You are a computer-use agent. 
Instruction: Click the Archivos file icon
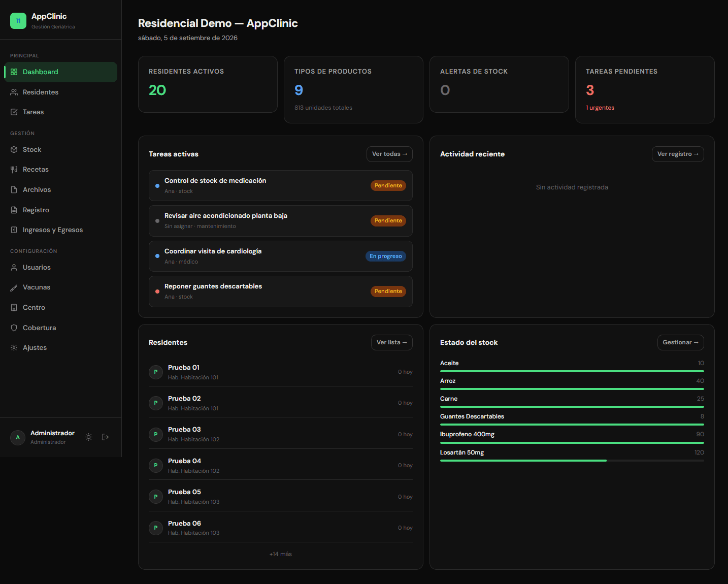(14, 190)
